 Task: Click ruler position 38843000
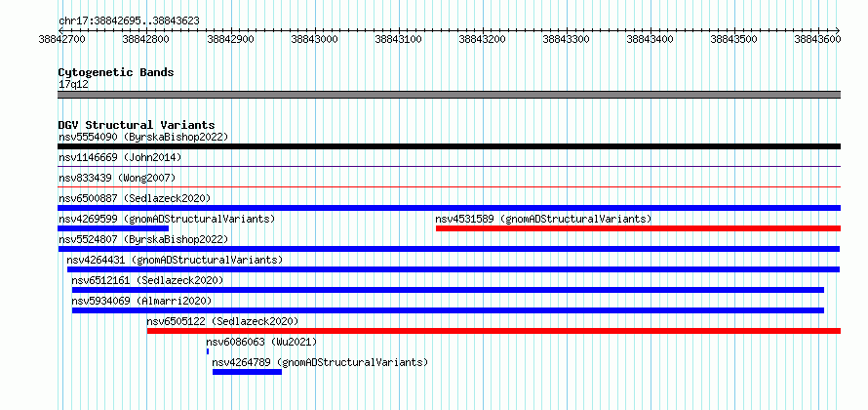tap(314, 39)
